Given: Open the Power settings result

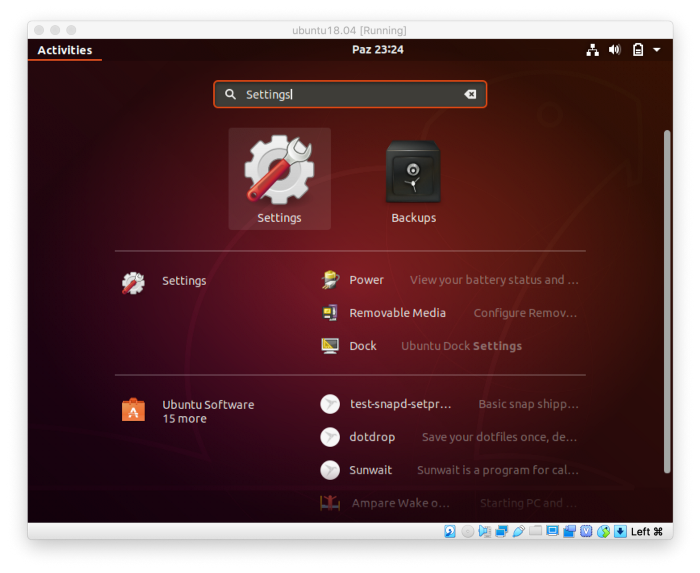Looking at the screenshot, I should pyautogui.click(x=450, y=280).
